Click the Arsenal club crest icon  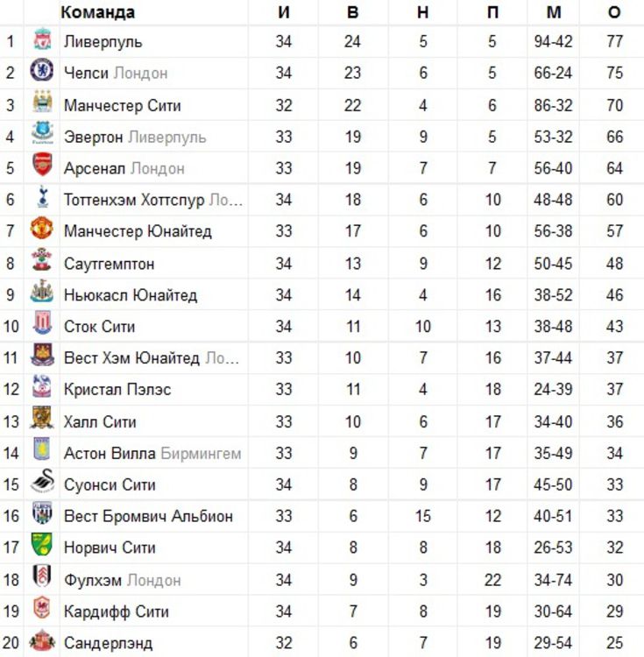pyautogui.click(x=42, y=165)
